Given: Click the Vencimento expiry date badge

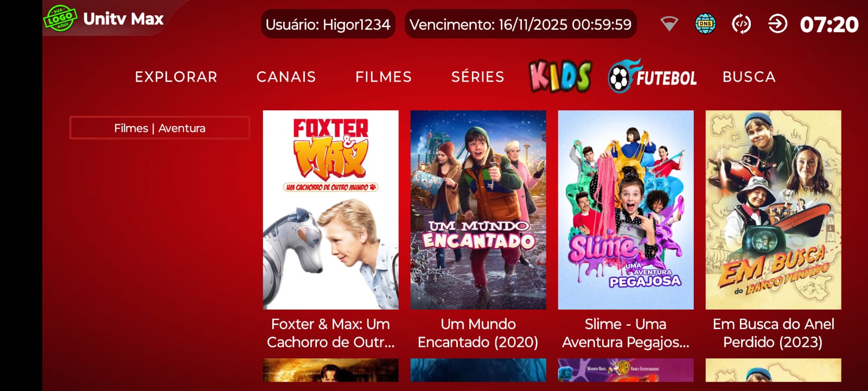Looking at the screenshot, I should [x=521, y=24].
